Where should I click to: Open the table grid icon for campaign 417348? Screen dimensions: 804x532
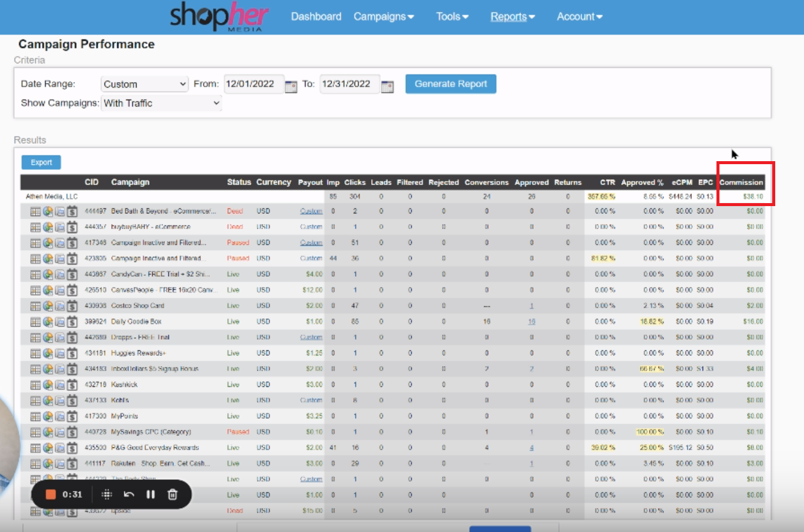[35, 243]
